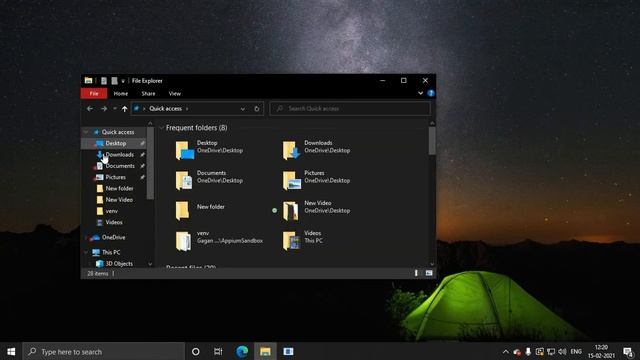Go up one level with Up arrow
This screenshot has width=640, height=360.
(x=124, y=109)
